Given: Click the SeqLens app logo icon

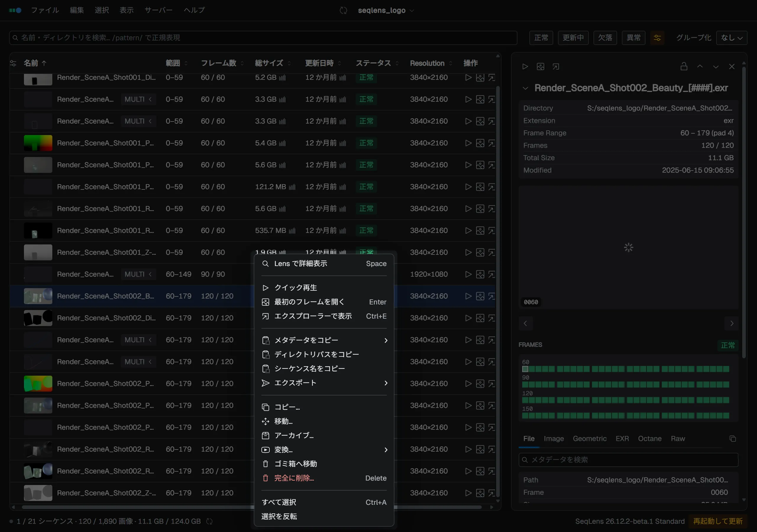Looking at the screenshot, I should point(15,10).
